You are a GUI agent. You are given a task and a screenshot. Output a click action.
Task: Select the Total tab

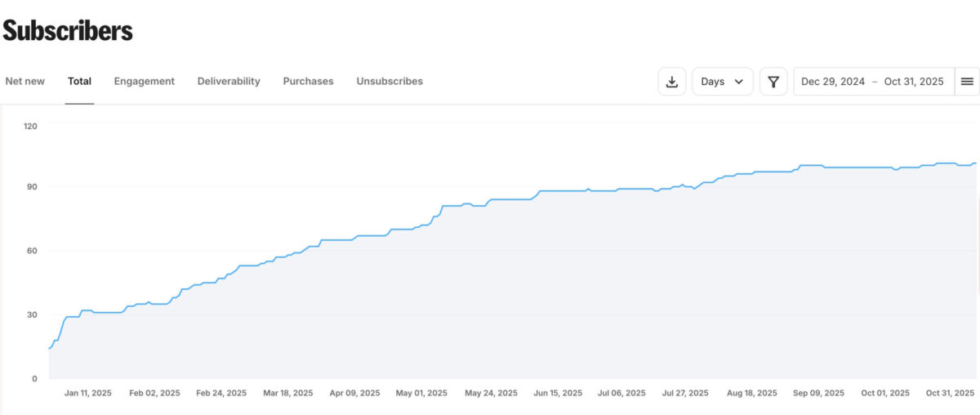pos(79,82)
